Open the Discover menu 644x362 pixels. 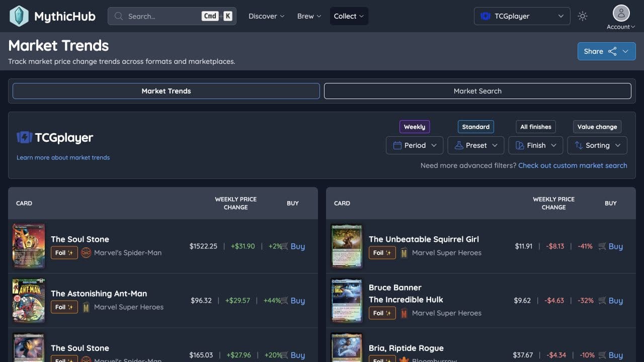tap(267, 16)
